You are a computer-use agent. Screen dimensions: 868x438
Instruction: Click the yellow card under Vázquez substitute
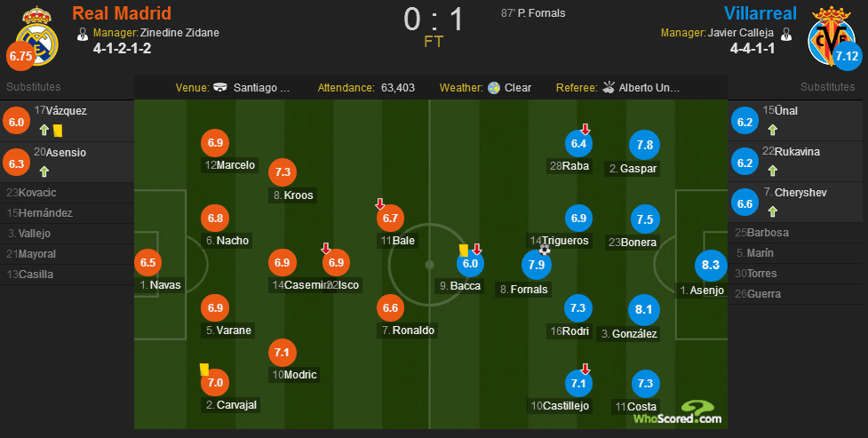58,130
